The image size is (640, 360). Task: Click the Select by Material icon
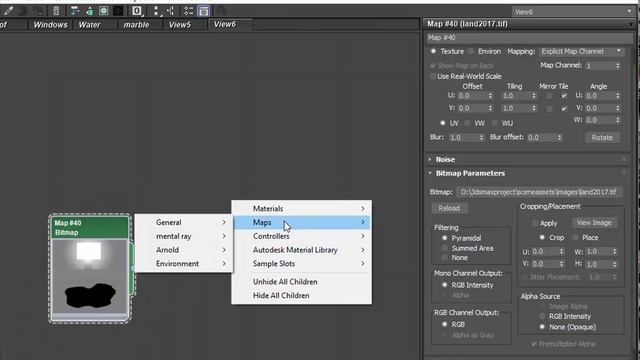coord(221,11)
